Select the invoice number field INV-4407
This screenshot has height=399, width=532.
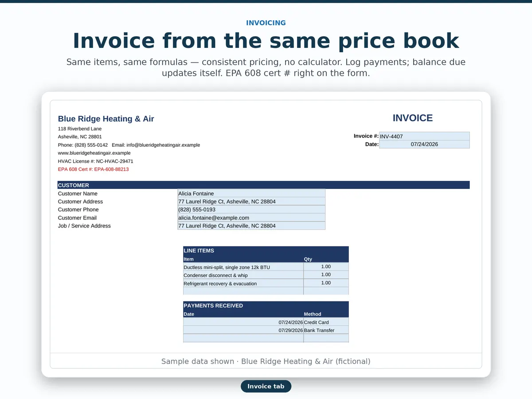point(424,136)
